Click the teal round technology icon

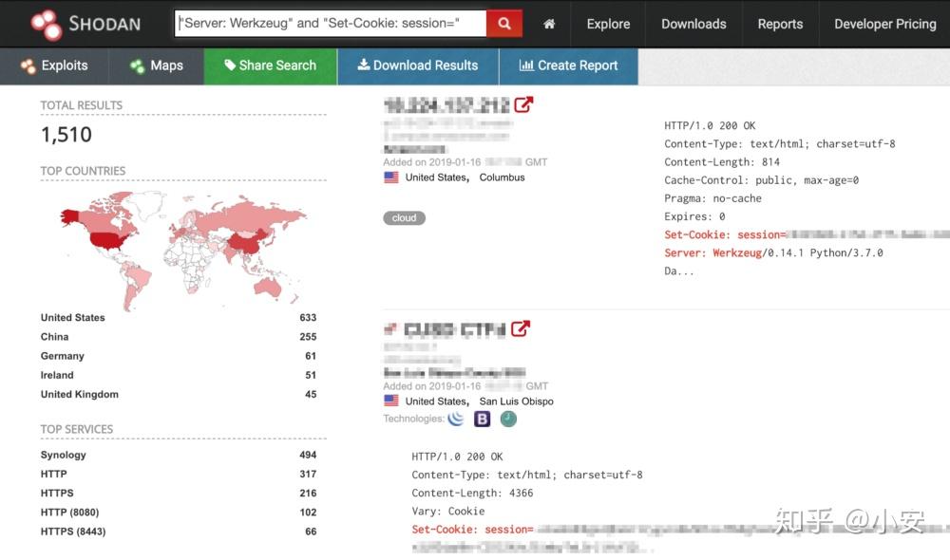coord(508,419)
